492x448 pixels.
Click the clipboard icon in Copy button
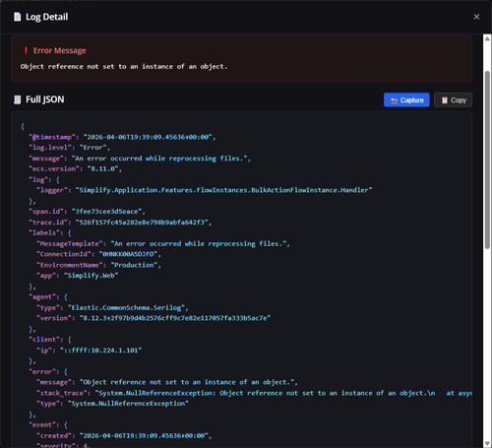pyautogui.click(x=445, y=100)
